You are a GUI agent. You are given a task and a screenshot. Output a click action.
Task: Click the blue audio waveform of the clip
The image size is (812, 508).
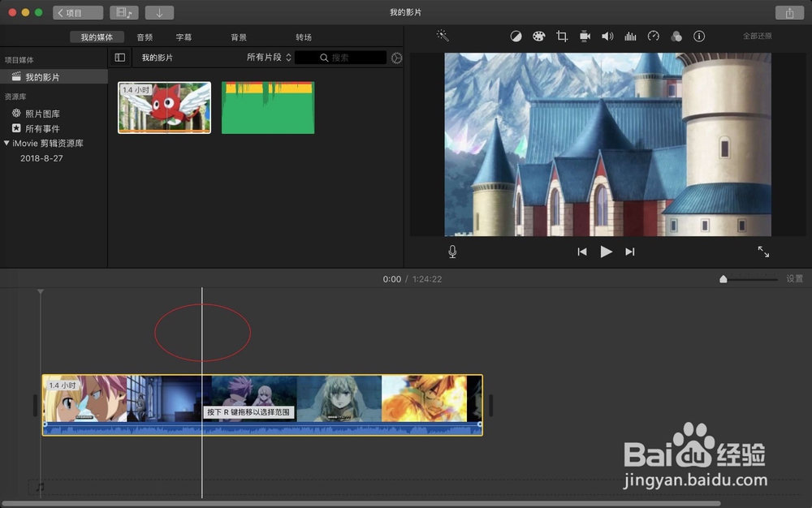[x=262, y=428]
